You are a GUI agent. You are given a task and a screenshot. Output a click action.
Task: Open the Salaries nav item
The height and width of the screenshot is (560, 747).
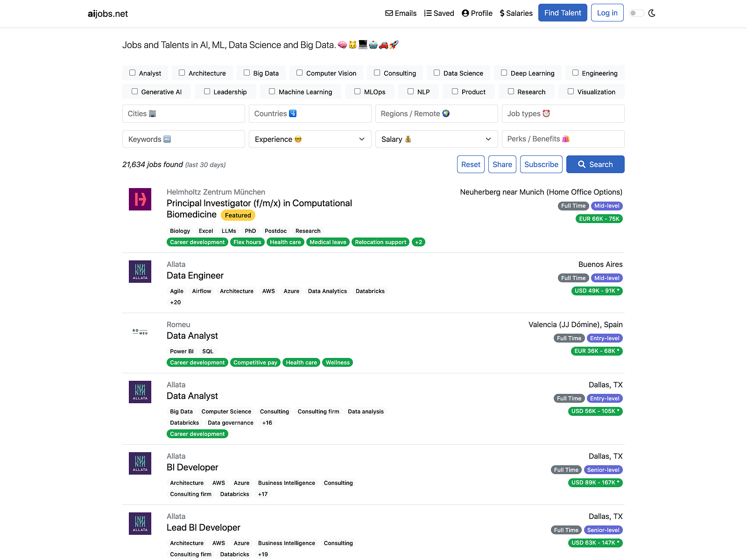[516, 13]
